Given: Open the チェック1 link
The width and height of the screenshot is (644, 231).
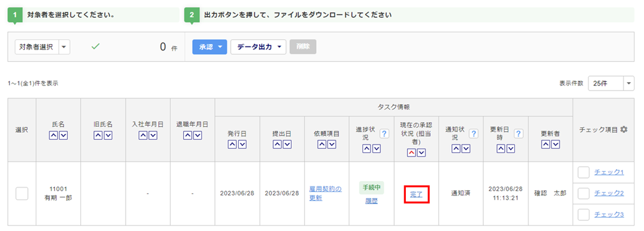Looking at the screenshot, I should pyautogui.click(x=609, y=172).
